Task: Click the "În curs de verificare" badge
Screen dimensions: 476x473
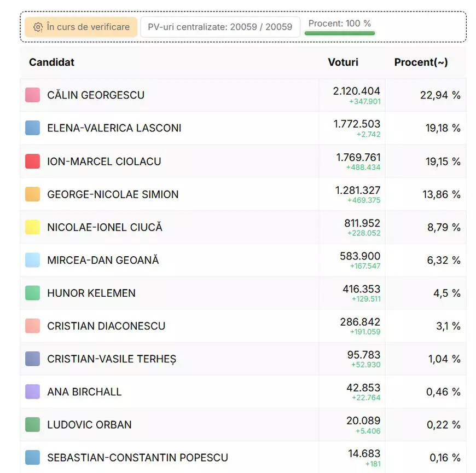Action: pos(80,27)
